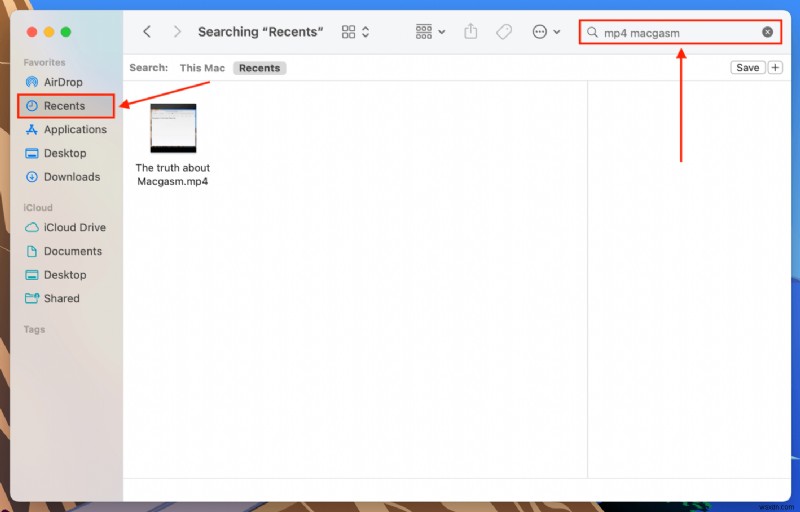Zoom the window with the green button

coord(66,32)
